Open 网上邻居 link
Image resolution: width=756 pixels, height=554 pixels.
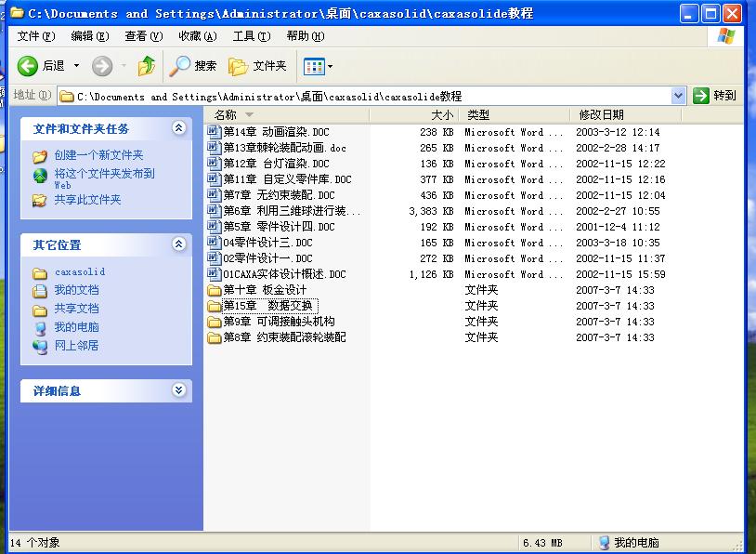76,346
